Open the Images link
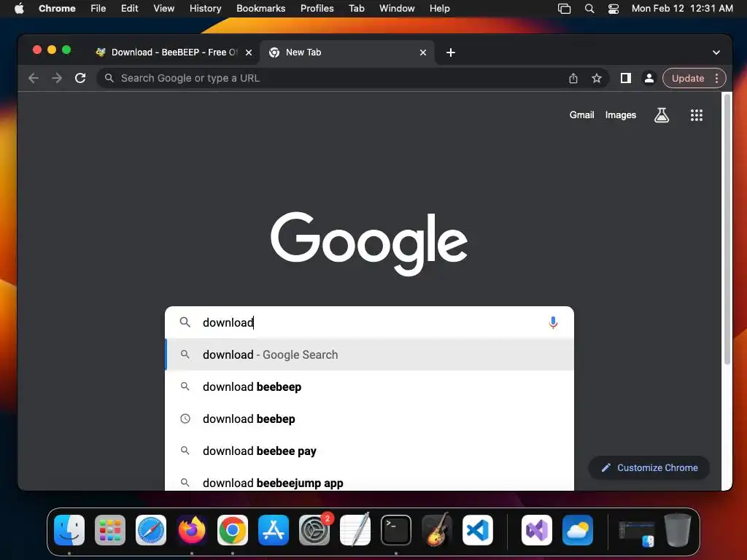The width and height of the screenshot is (747, 560). point(620,114)
